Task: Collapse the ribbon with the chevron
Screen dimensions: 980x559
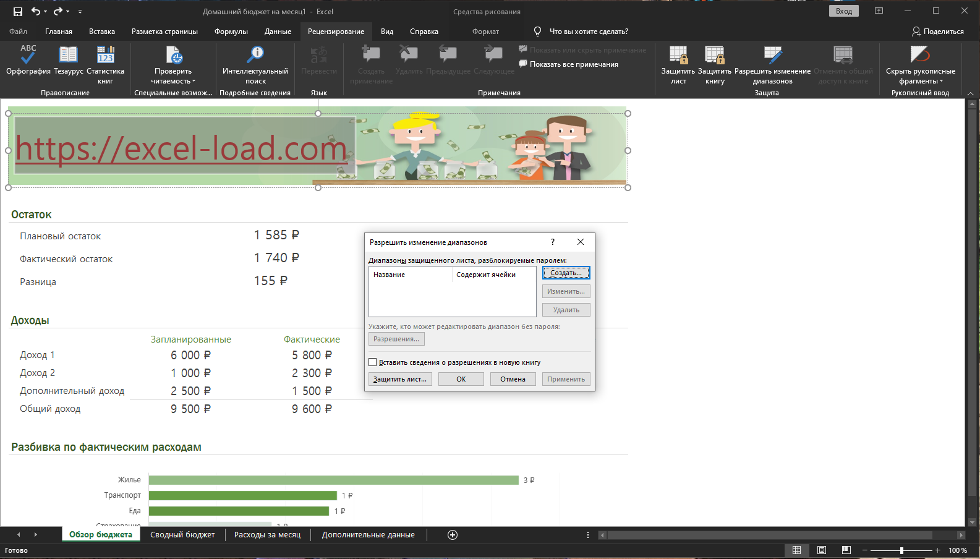Action: 970,93
